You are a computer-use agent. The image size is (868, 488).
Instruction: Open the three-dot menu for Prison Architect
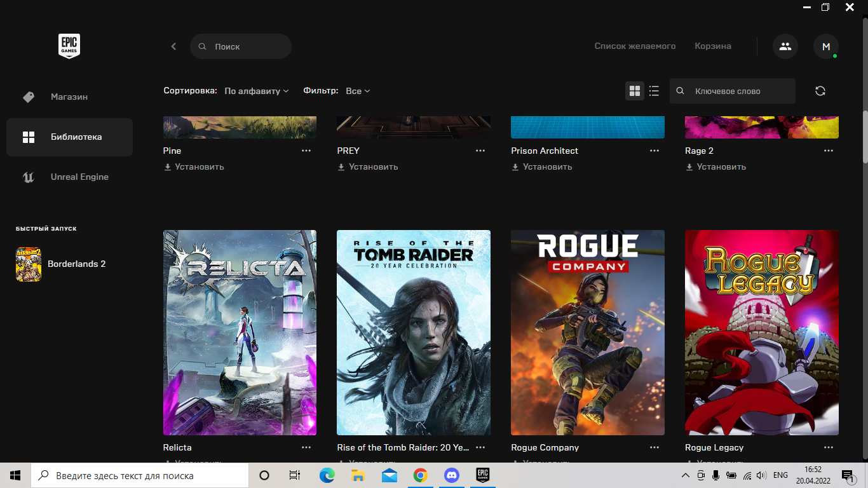point(654,151)
